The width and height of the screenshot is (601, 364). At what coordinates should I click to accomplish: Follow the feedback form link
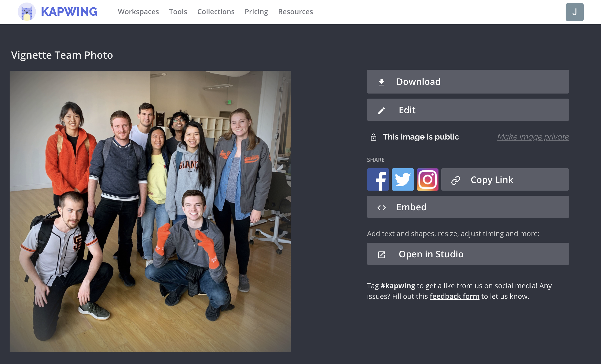click(x=454, y=296)
